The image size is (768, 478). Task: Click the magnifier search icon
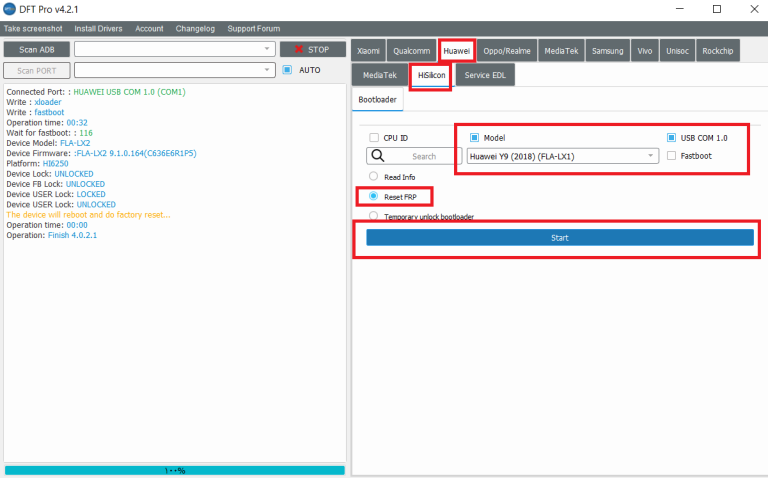click(x=378, y=156)
